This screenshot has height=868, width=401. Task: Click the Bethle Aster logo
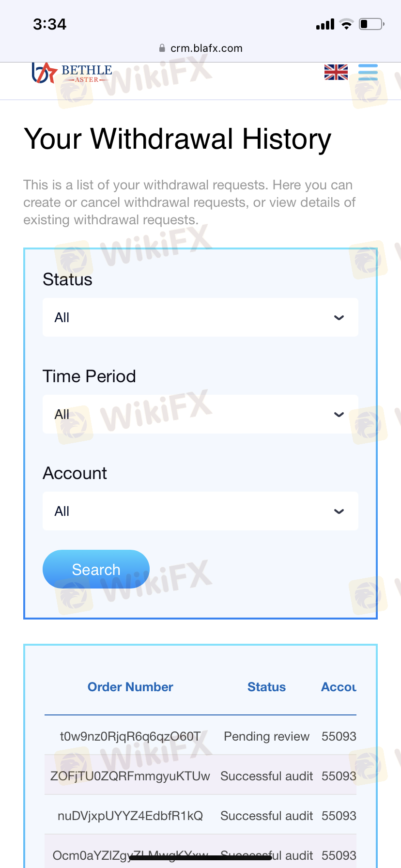pos(72,73)
